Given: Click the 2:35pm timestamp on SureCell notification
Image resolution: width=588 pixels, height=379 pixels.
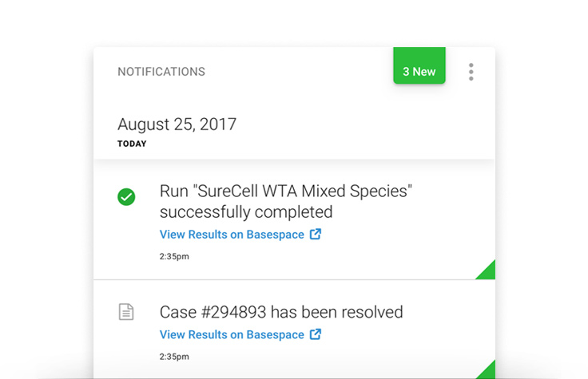Looking at the screenshot, I should point(174,257).
